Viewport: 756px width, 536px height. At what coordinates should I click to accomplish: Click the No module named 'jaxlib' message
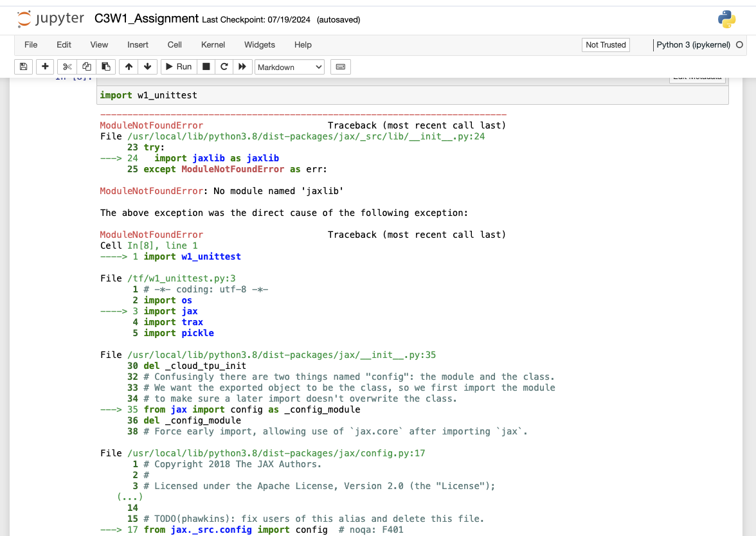(279, 191)
